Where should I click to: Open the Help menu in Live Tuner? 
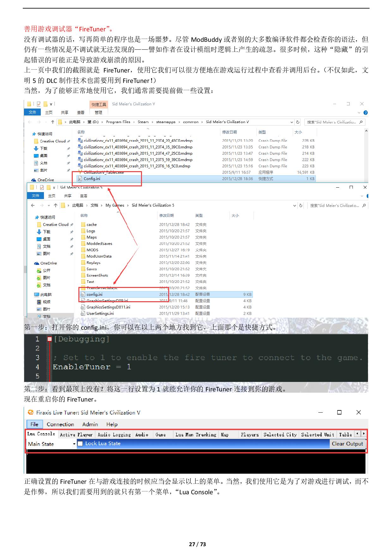coord(112,424)
